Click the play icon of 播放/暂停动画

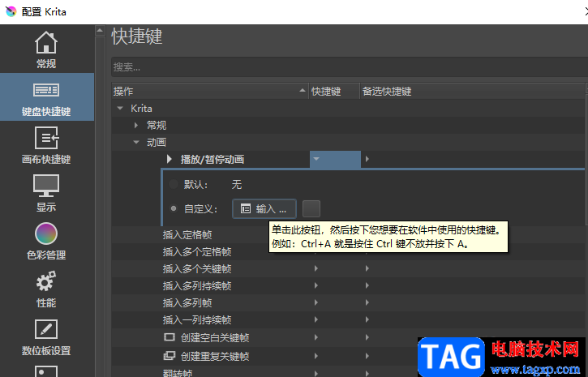(x=170, y=159)
